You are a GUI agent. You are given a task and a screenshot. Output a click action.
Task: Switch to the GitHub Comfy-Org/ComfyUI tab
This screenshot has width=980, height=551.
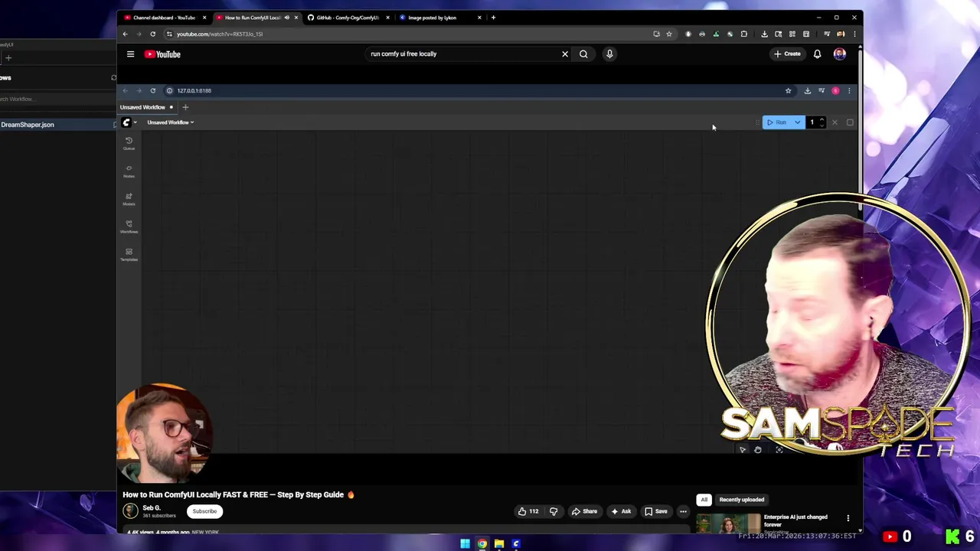click(x=348, y=18)
